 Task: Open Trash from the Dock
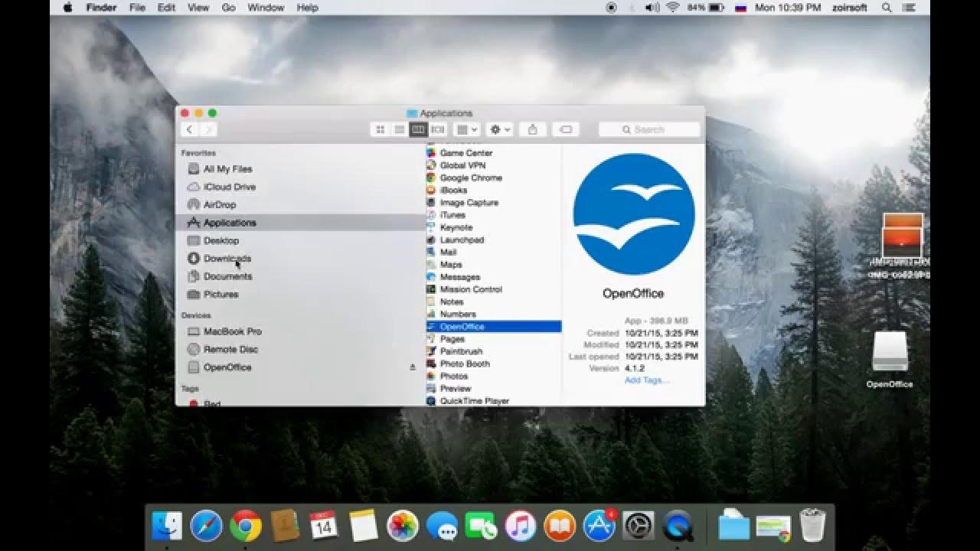(x=812, y=526)
